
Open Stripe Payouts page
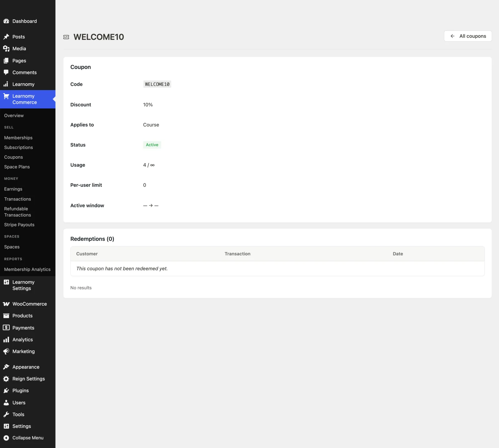[19, 225]
